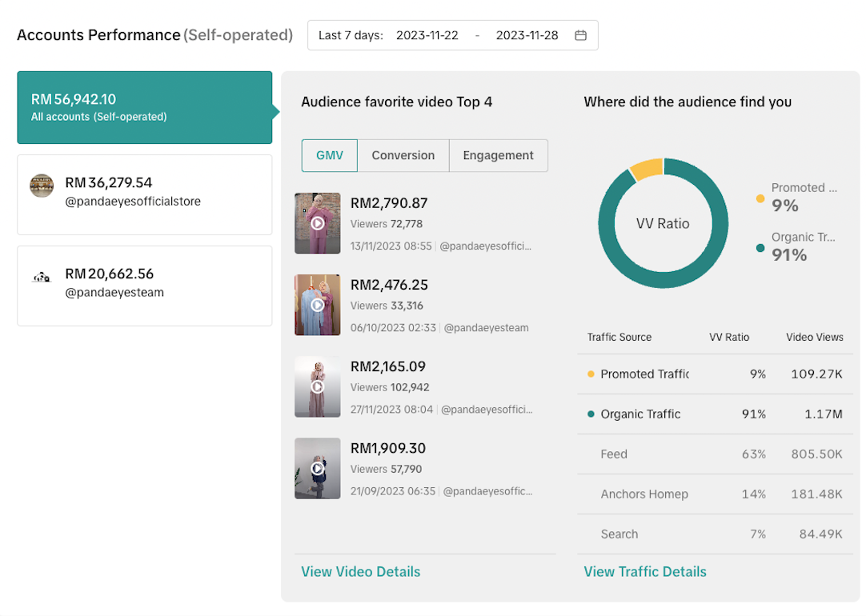Select the @pandaeyesofficialstore account card
The height and width of the screenshot is (616, 866).
[x=144, y=194]
